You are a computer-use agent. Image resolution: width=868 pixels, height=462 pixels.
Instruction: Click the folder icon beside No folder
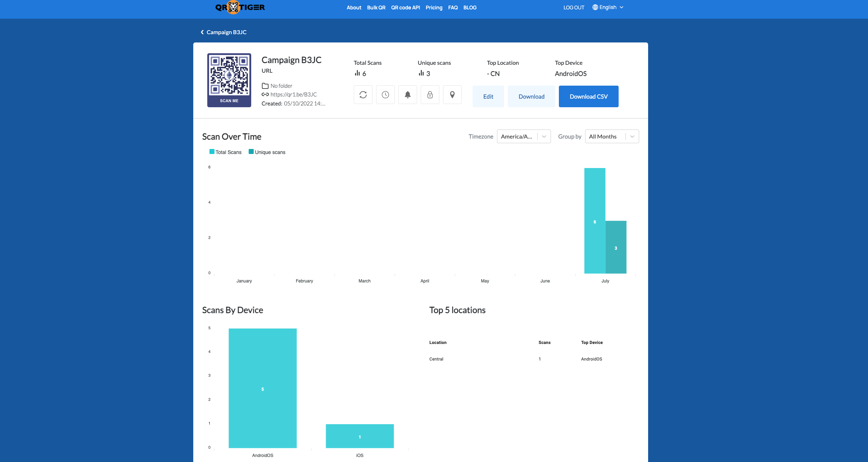tap(265, 86)
